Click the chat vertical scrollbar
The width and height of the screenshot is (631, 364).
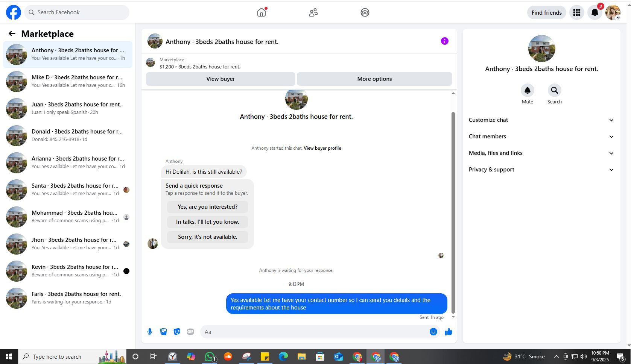click(453, 212)
